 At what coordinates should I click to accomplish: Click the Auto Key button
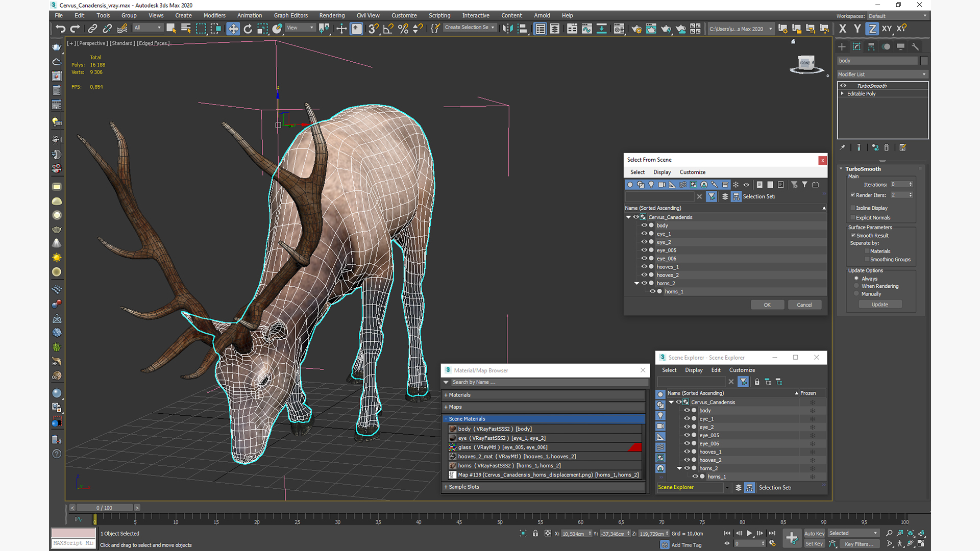[814, 534]
